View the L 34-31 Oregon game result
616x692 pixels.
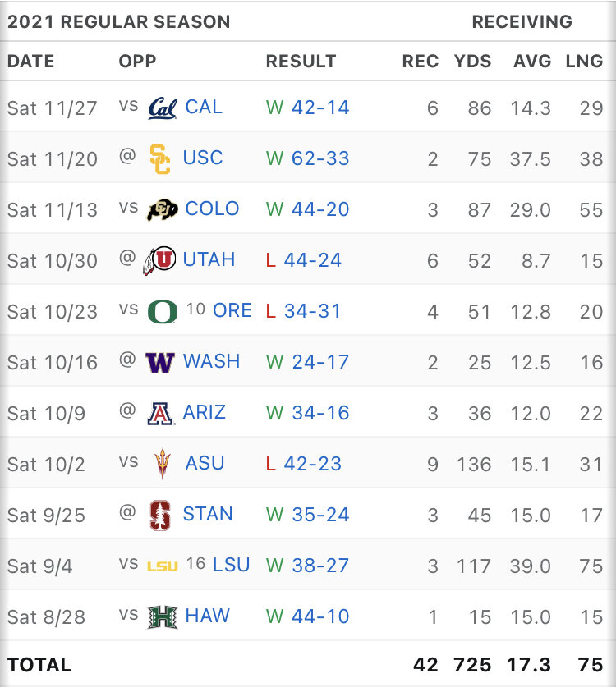tap(303, 311)
